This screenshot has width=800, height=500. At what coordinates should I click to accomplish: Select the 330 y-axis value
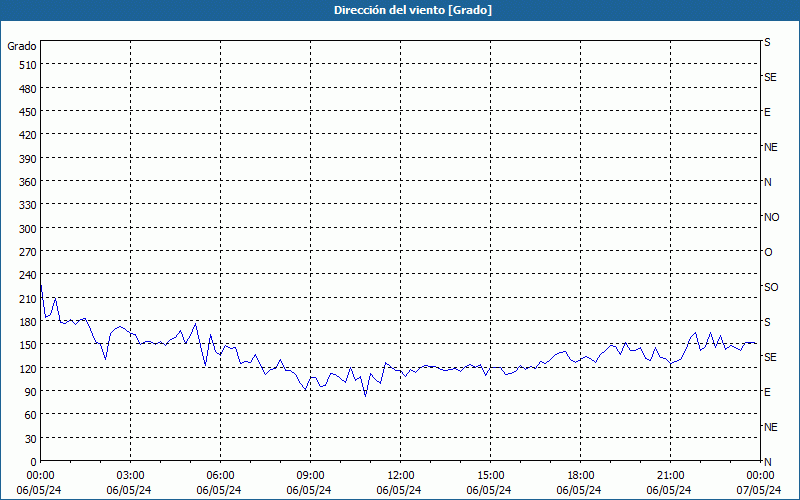tap(28, 205)
